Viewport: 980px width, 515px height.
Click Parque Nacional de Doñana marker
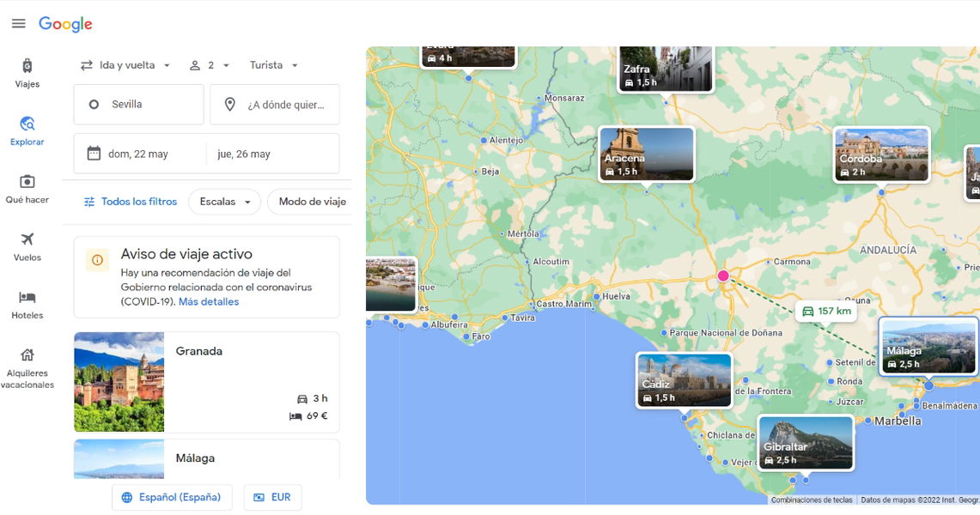(x=664, y=333)
